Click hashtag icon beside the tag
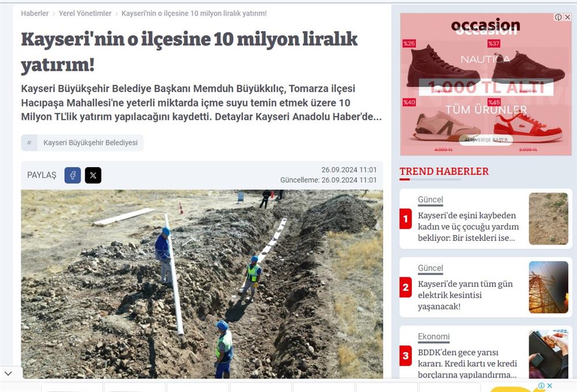The height and width of the screenshot is (392, 577). 29,143
